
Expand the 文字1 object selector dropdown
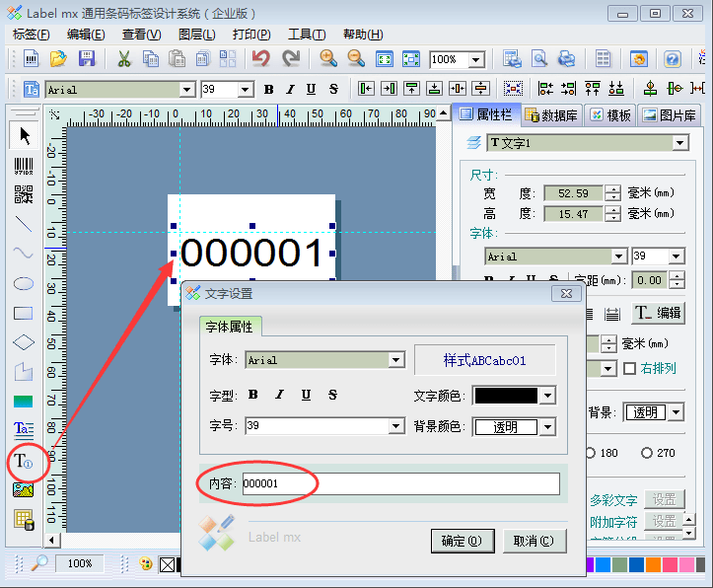tap(679, 143)
